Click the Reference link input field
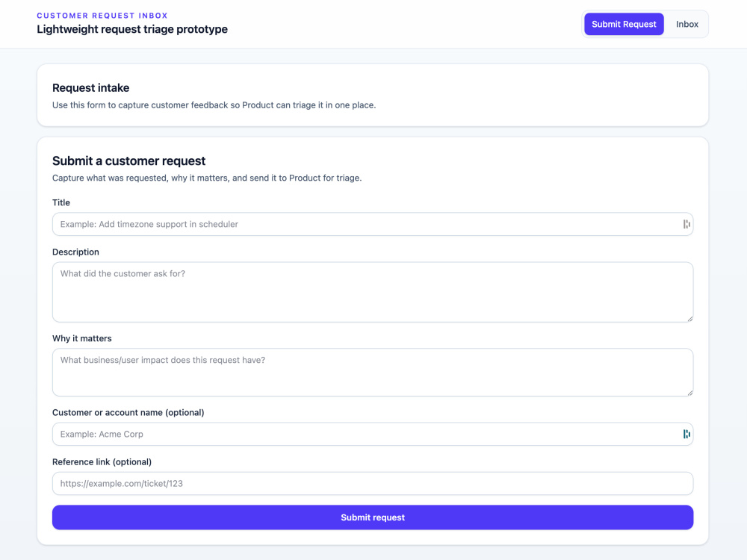 click(373, 483)
